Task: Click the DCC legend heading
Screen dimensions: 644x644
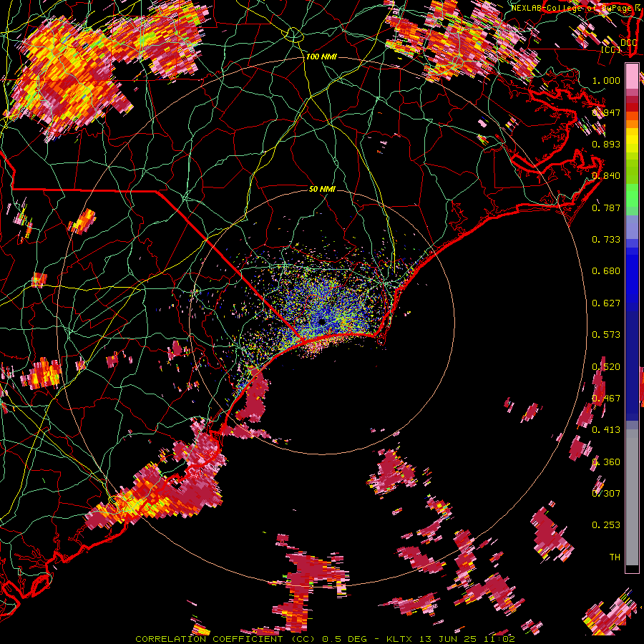Action: coord(628,42)
